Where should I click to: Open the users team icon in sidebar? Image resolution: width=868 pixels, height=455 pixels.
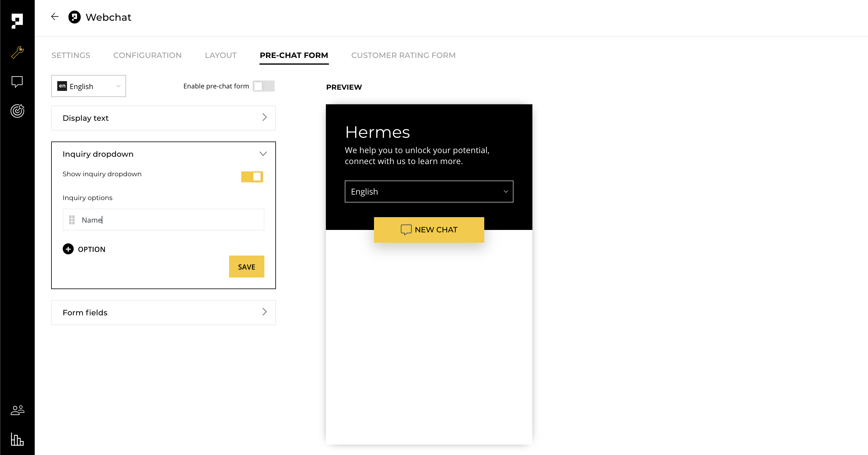click(17, 410)
